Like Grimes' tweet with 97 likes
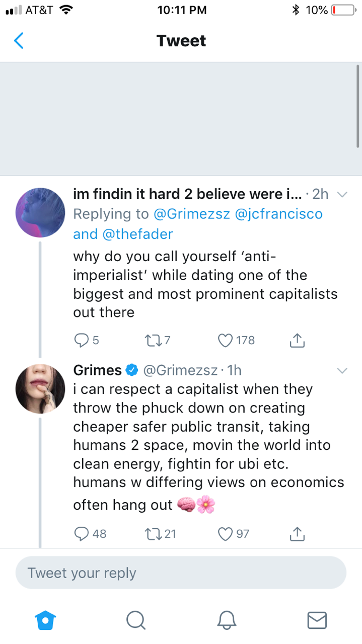The width and height of the screenshot is (362, 644). [225, 534]
